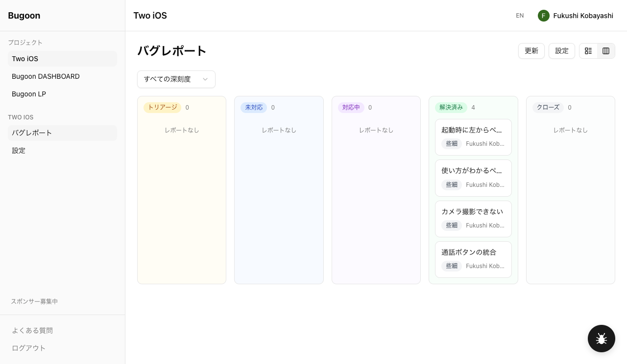
Task: Select Bugoon LP project
Action: (x=62, y=94)
